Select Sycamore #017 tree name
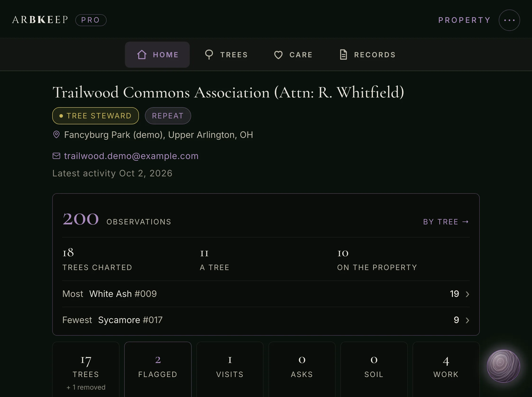Image resolution: width=532 pixels, height=397 pixels. click(130, 320)
